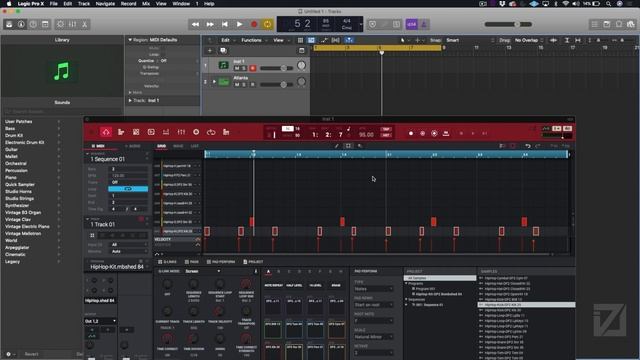
Task: Open the Logic Pro Library button
Action: [x=9, y=24]
